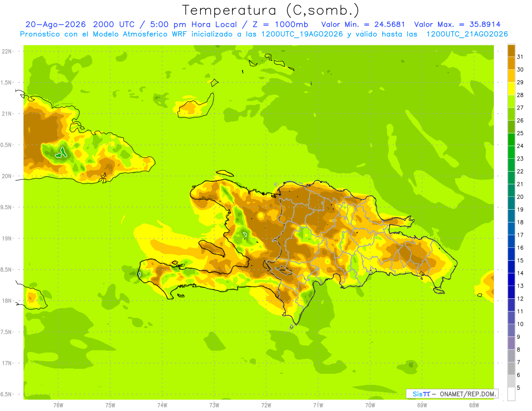Viewport: 532px width, 411px height.
Task: Click the '75W' longitude label
Action: pyautogui.click(x=110, y=405)
